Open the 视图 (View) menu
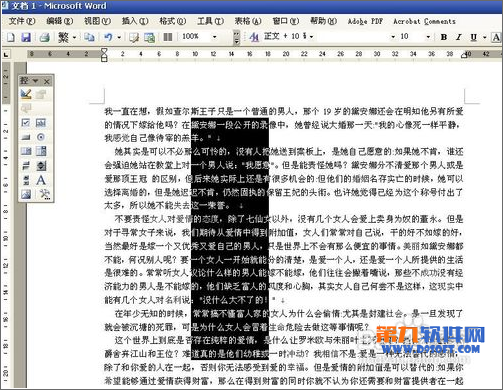The height and width of the screenshot is (390, 503). (x=97, y=21)
